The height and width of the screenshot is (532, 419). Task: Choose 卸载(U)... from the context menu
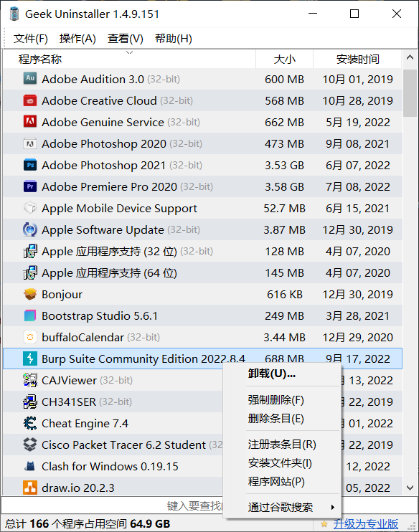pyautogui.click(x=282, y=374)
